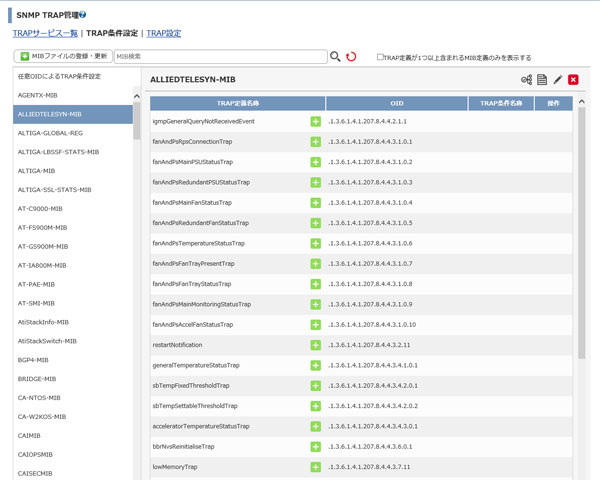Click the MIB list scroll-up arrow
Viewport: 600px width, 480px height.
point(137,96)
